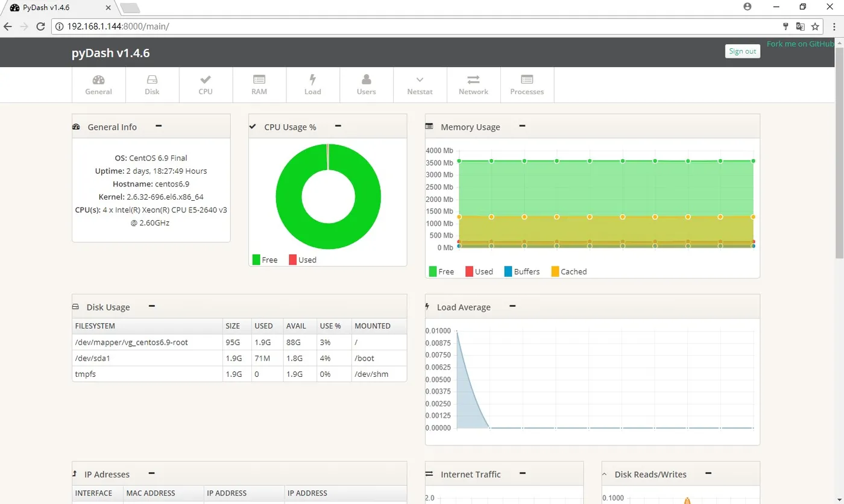The height and width of the screenshot is (504, 844).
Task: Click the saved password key icon
Action: [786, 27]
